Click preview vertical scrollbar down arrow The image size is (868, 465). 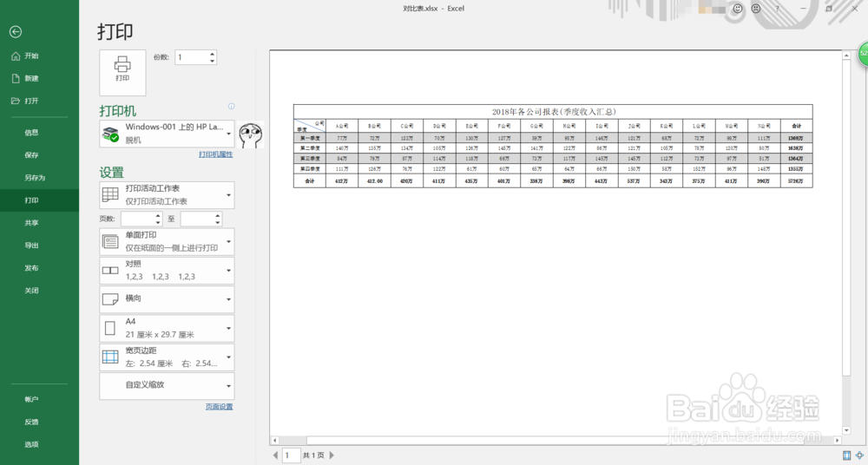(845, 430)
